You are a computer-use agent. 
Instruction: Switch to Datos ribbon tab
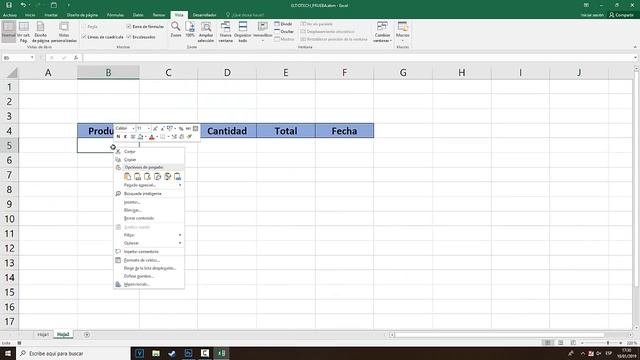(x=138, y=15)
